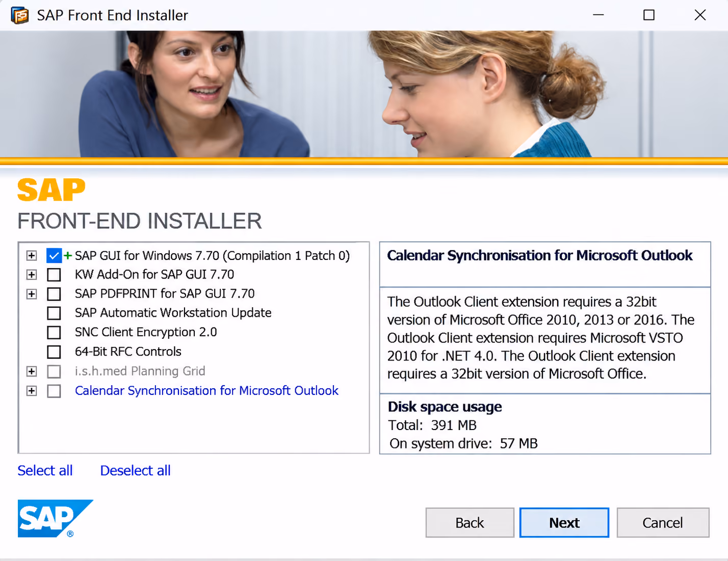Select SNC Client Encryption 2.0 label
Screen dimensions: 728x561
146,332
